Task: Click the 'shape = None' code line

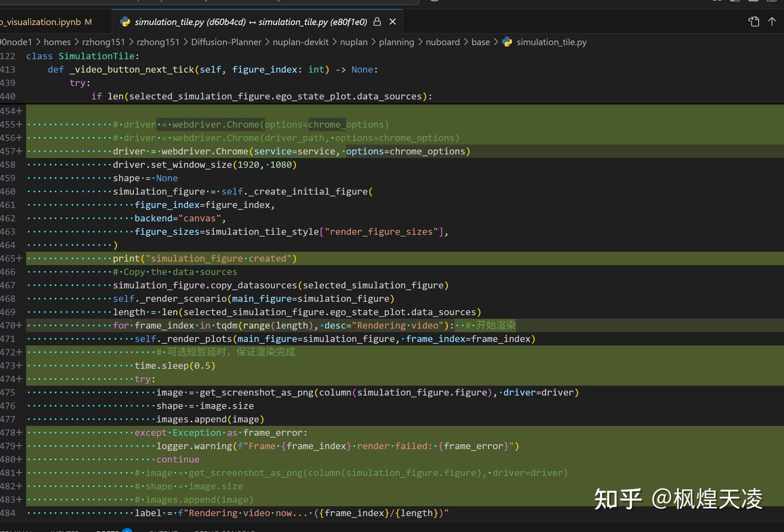Action: [145, 178]
